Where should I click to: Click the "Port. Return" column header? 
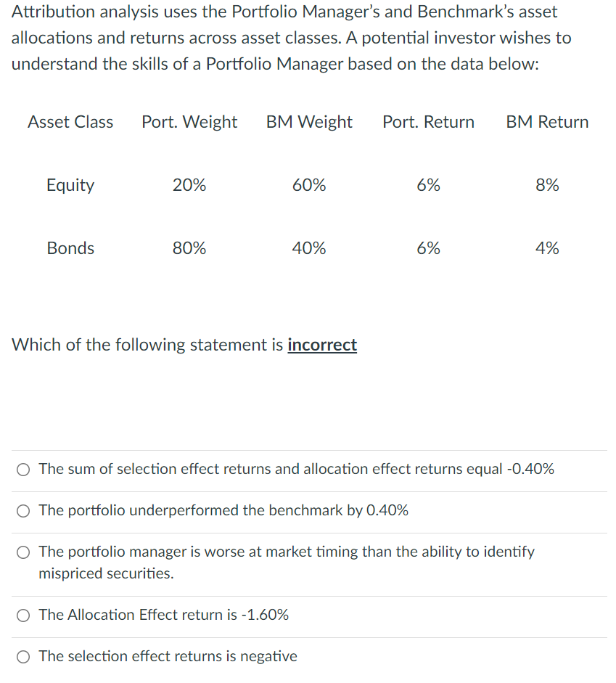click(428, 122)
